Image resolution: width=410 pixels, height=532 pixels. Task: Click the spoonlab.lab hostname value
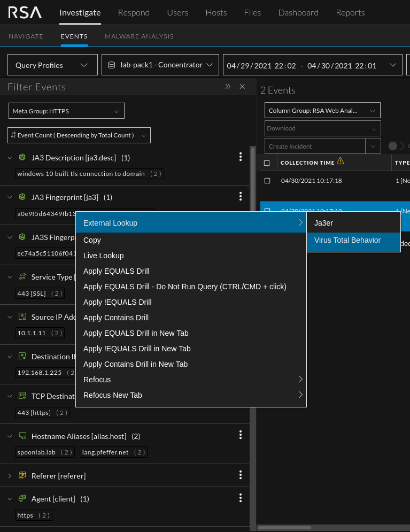tap(36, 452)
